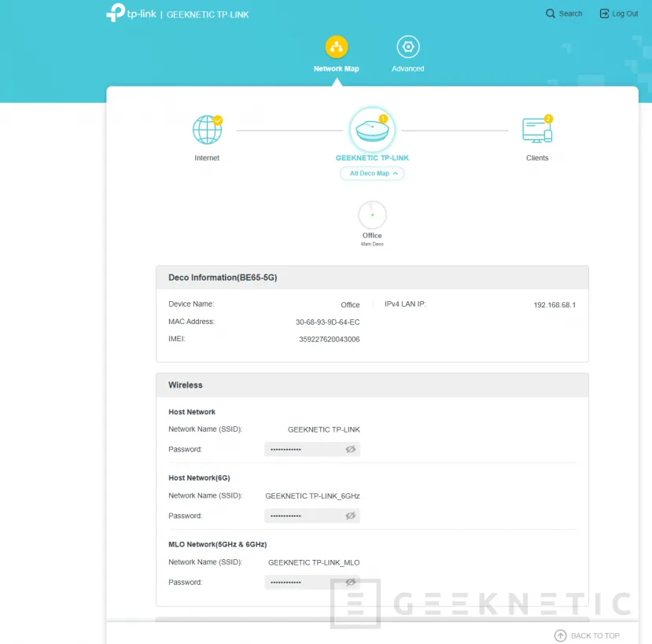The height and width of the screenshot is (644, 652).
Task: Click the LAN IP 192.168.68.1
Action: pos(554,305)
